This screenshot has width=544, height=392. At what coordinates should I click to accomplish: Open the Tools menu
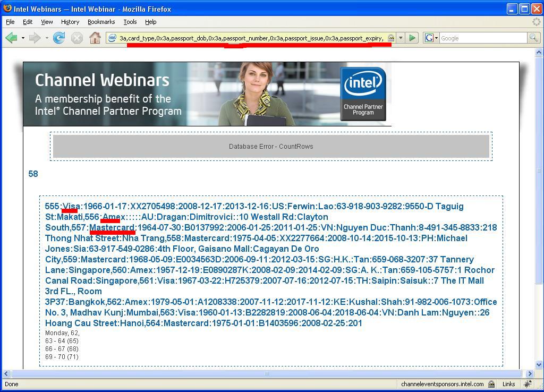click(130, 22)
